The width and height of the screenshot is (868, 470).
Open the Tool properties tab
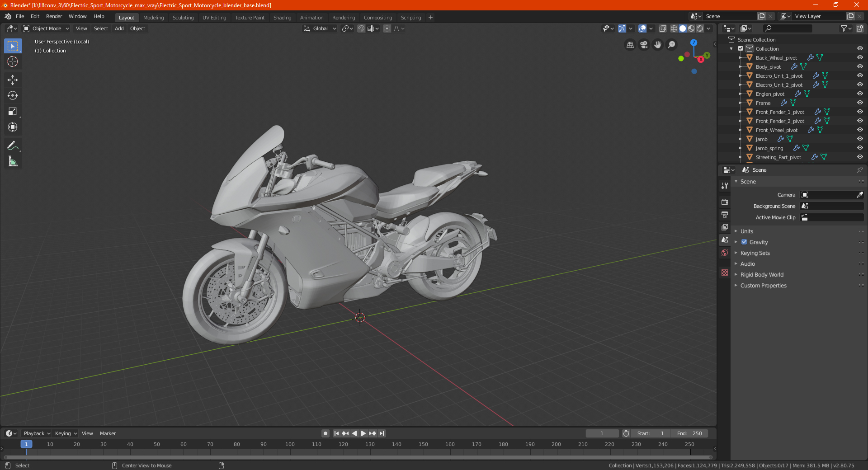coord(725,186)
